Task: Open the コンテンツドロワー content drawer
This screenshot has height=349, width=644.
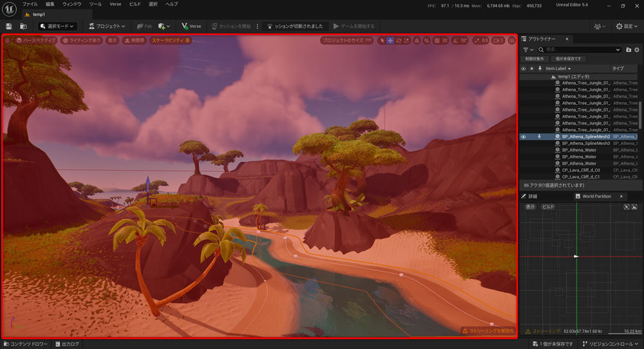Action: [x=26, y=344]
